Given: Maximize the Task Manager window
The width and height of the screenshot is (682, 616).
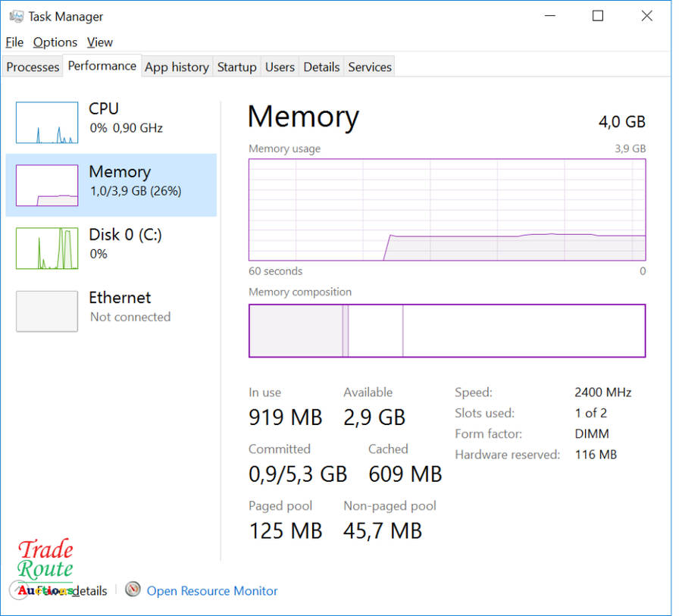Looking at the screenshot, I should click(598, 16).
